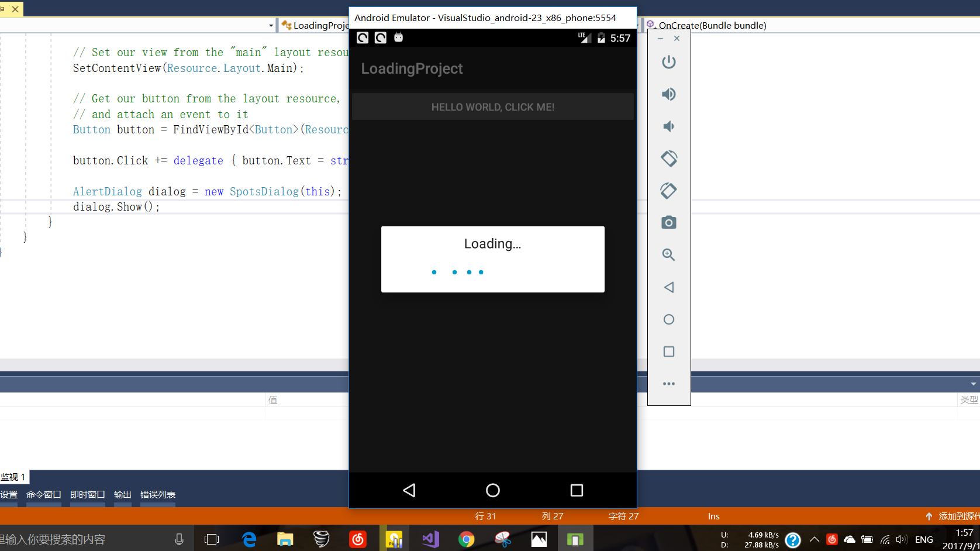Show hidden system tray icons
This screenshot has height=551, width=980.
tap(815, 539)
